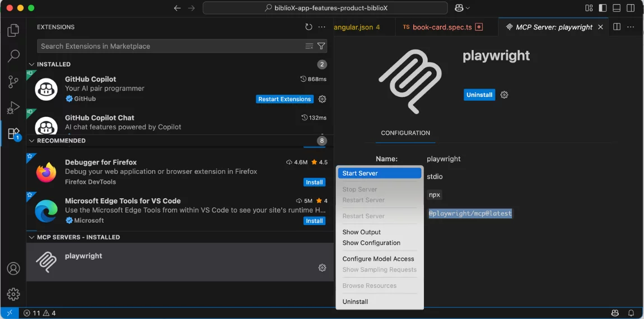Install Debugger for Firefox extension

pyautogui.click(x=314, y=182)
